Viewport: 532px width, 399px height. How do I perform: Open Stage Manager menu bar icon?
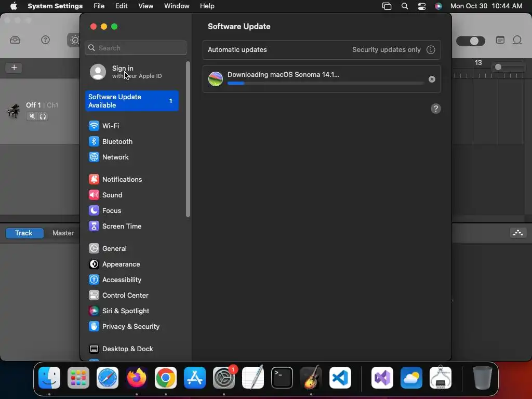point(387,6)
